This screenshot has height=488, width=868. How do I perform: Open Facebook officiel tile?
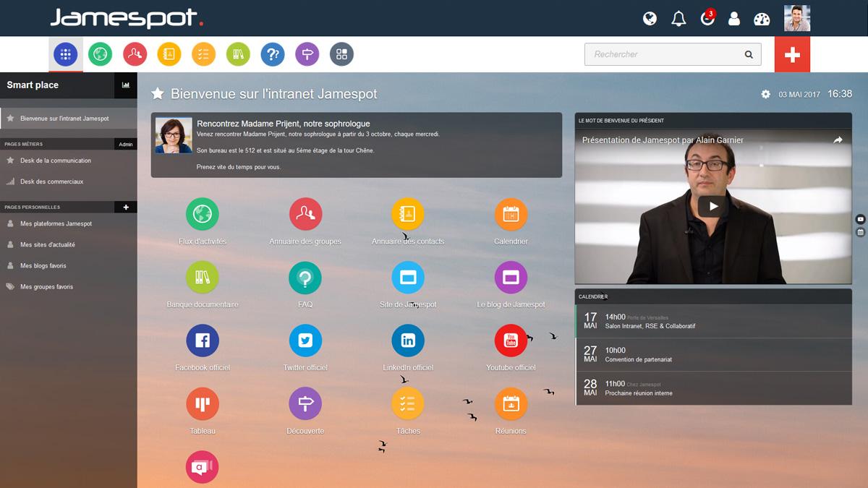[203, 341]
